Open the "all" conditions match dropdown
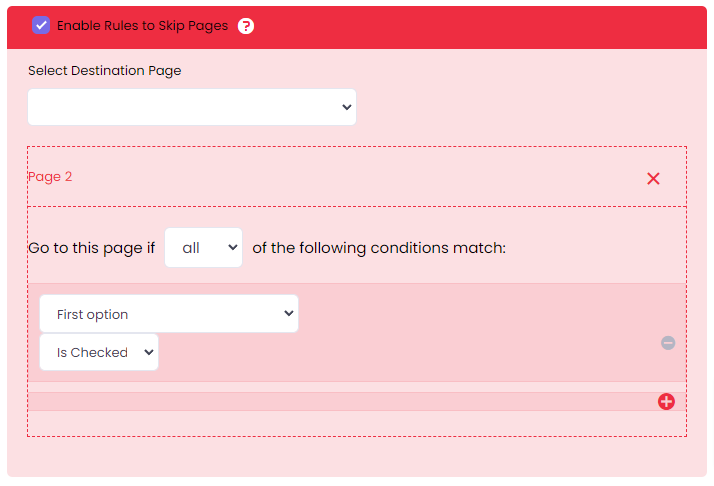 (x=203, y=247)
